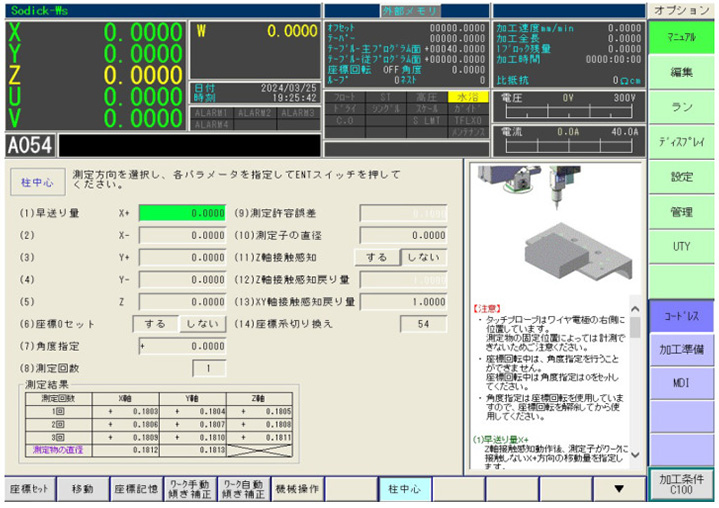
Task: Set 座標0セット to する
Action: tap(155, 324)
